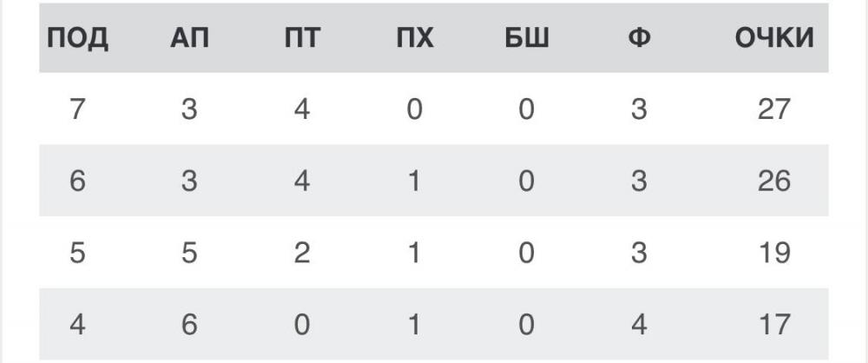Click ПОД value 6 in second row
Viewport: 868px width, 363px height.
77,181
